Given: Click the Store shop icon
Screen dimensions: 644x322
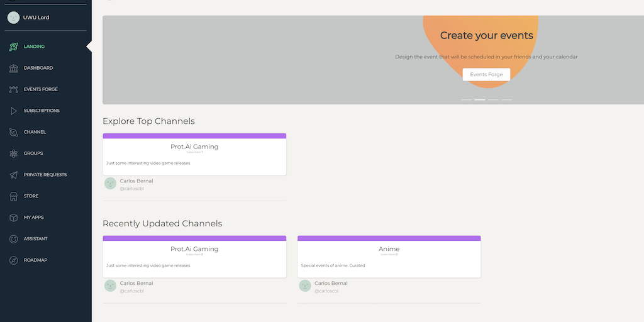Looking at the screenshot, I should tap(13, 196).
